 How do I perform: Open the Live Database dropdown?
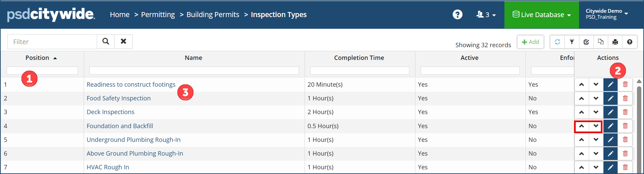542,15
